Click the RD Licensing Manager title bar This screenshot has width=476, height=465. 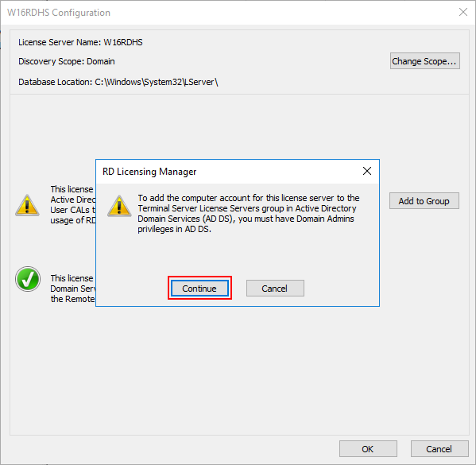pyautogui.click(x=230, y=172)
